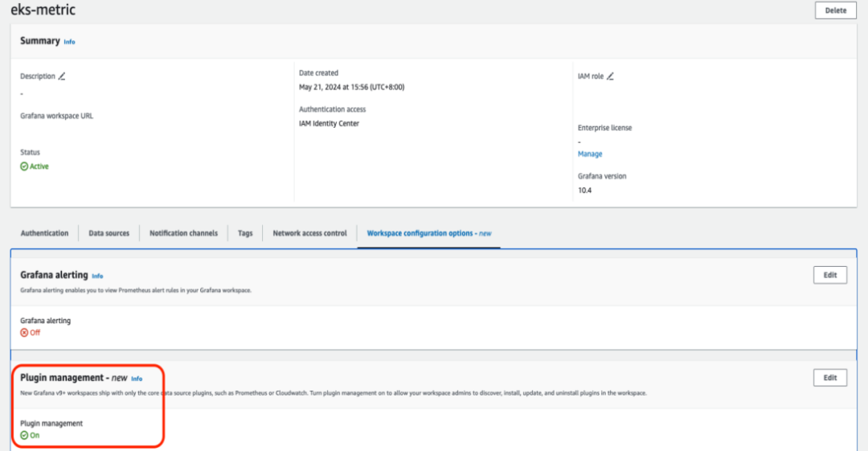Click the green Active status icon
The image size is (868, 451).
24,166
